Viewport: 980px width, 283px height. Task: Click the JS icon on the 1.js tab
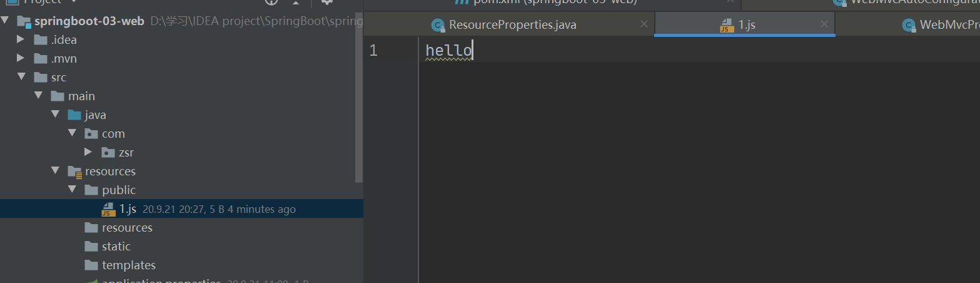[x=726, y=25]
